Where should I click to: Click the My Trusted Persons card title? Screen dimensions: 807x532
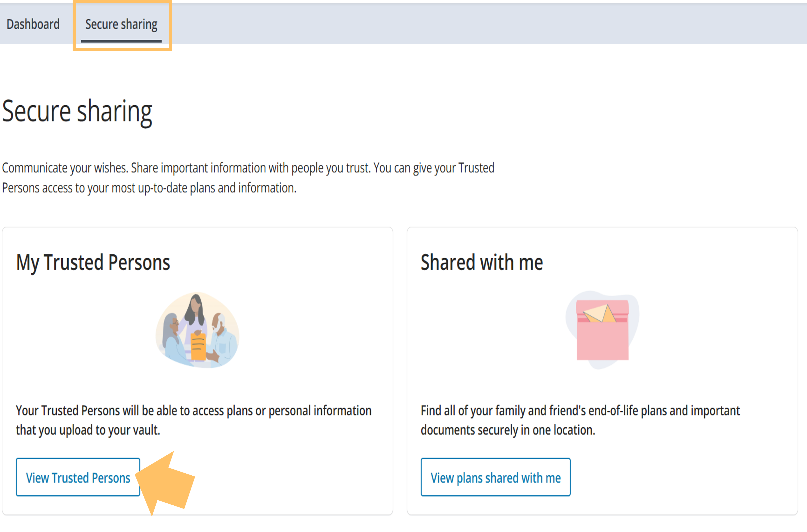click(93, 262)
